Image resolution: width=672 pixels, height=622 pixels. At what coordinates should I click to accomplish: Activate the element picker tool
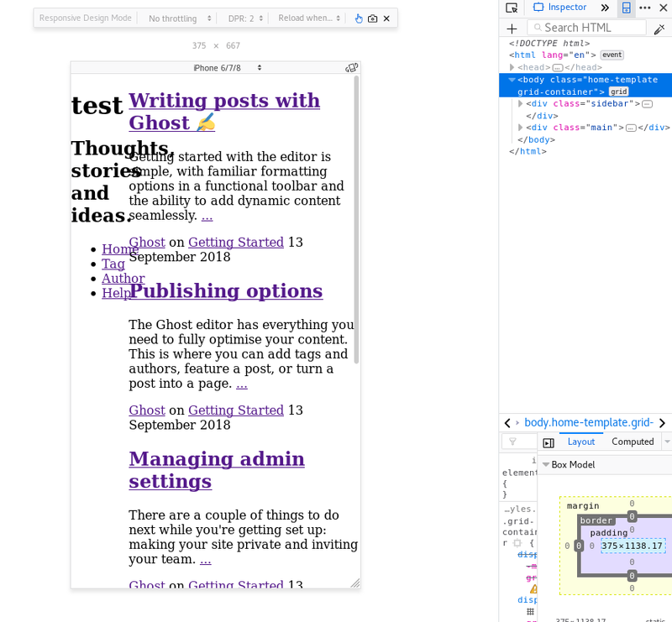click(512, 8)
